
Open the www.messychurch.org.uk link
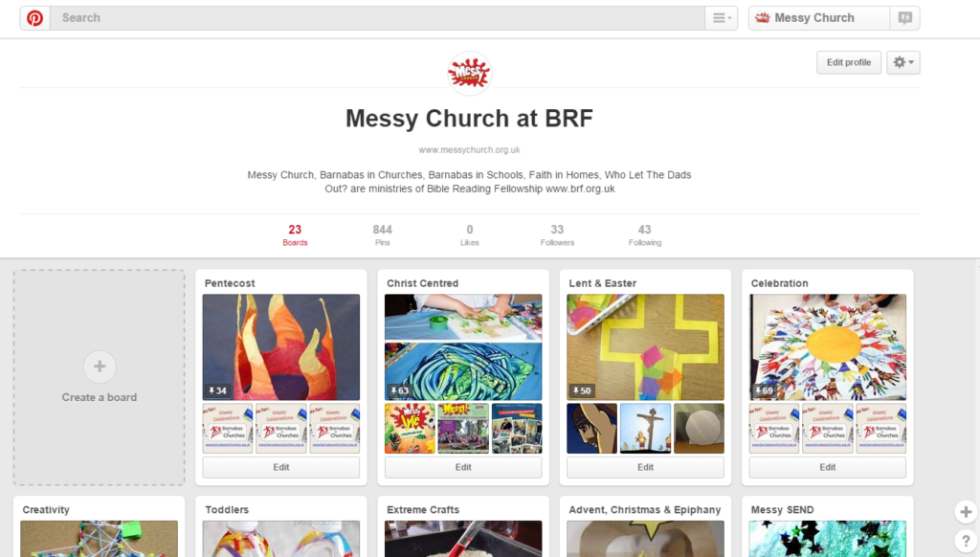pyautogui.click(x=469, y=150)
